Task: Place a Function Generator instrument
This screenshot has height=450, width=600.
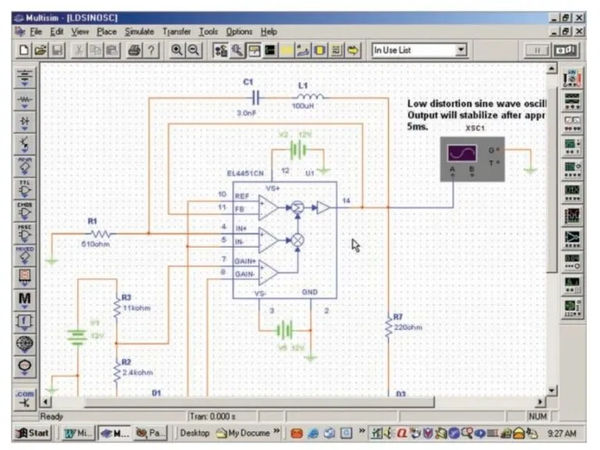Action: point(572,100)
